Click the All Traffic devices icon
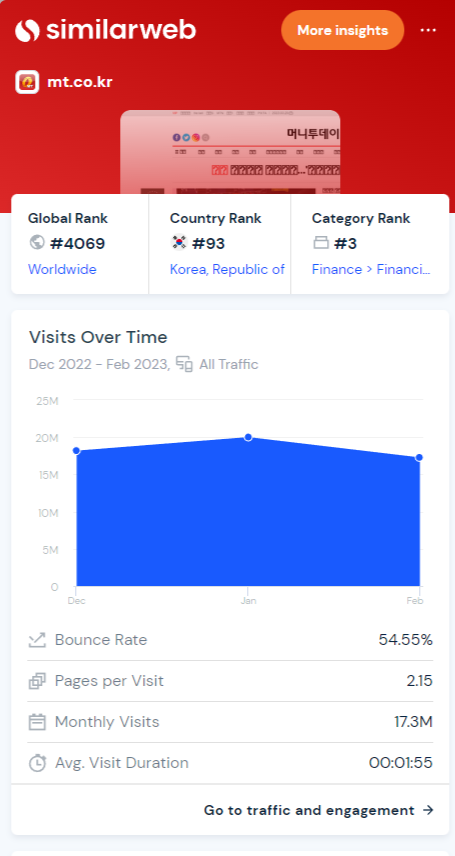Image resolution: width=455 pixels, height=856 pixels. [x=184, y=364]
